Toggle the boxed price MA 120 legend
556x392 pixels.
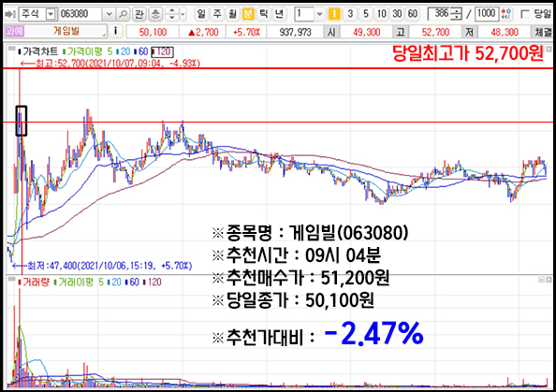(x=162, y=51)
